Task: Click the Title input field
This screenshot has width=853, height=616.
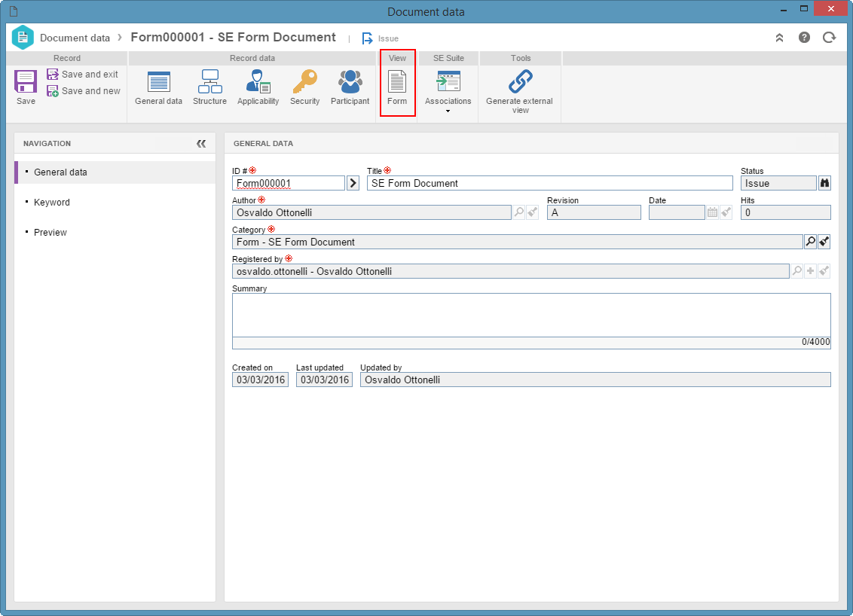Action: 550,183
